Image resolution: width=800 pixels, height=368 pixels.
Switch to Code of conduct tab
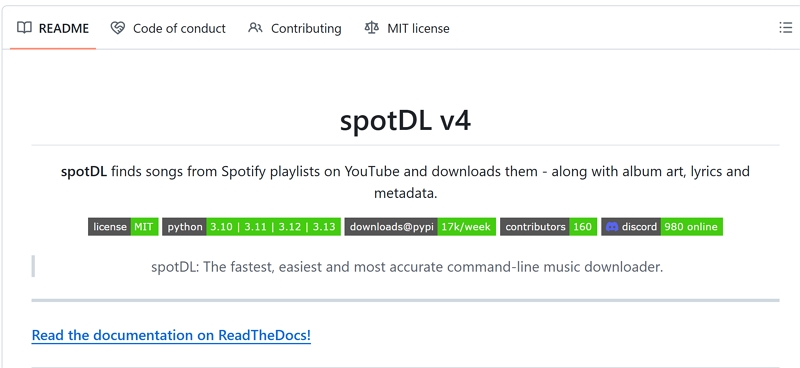[x=168, y=28]
